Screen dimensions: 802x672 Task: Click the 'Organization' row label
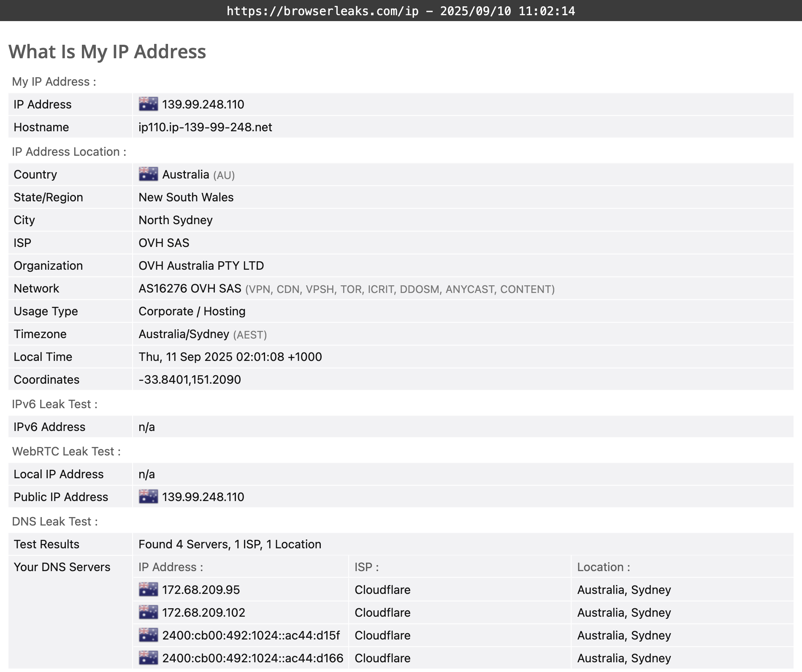tap(48, 266)
